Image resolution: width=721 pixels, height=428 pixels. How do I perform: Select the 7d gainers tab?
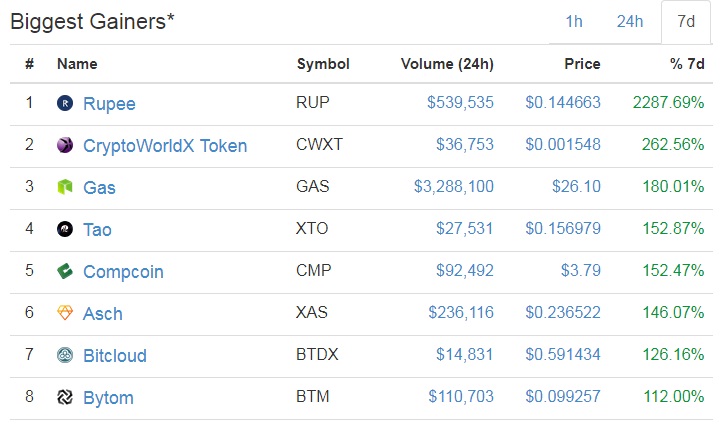(686, 22)
